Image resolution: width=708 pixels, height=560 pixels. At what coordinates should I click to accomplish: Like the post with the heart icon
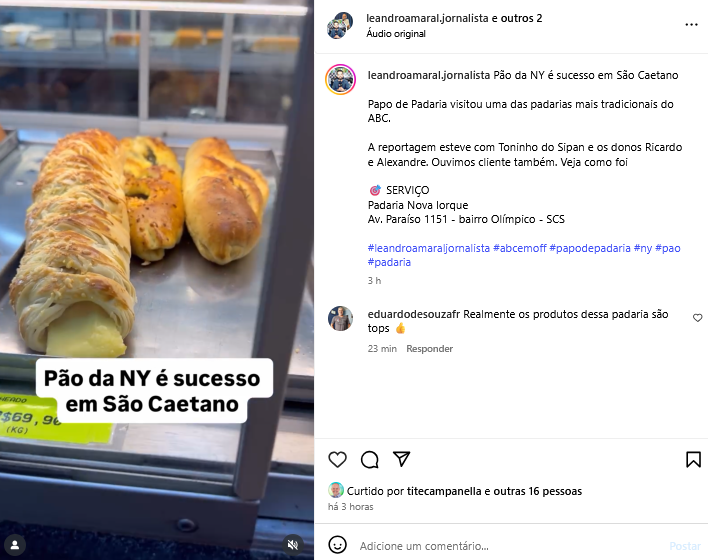coord(337,459)
